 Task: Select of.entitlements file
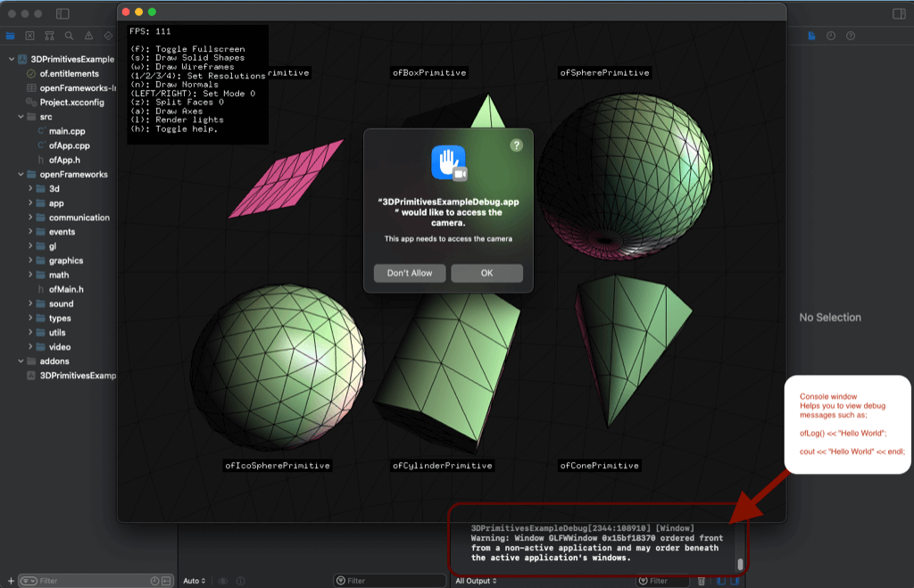tap(69, 73)
